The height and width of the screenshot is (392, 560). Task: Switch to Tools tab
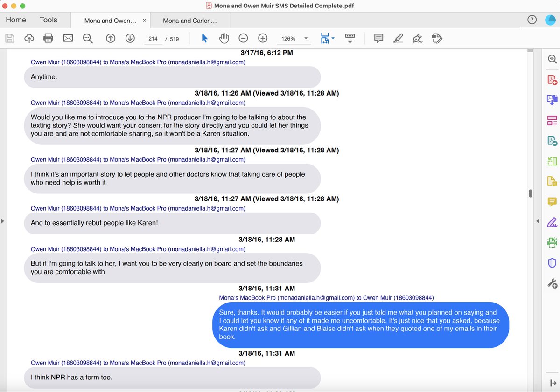[49, 20]
